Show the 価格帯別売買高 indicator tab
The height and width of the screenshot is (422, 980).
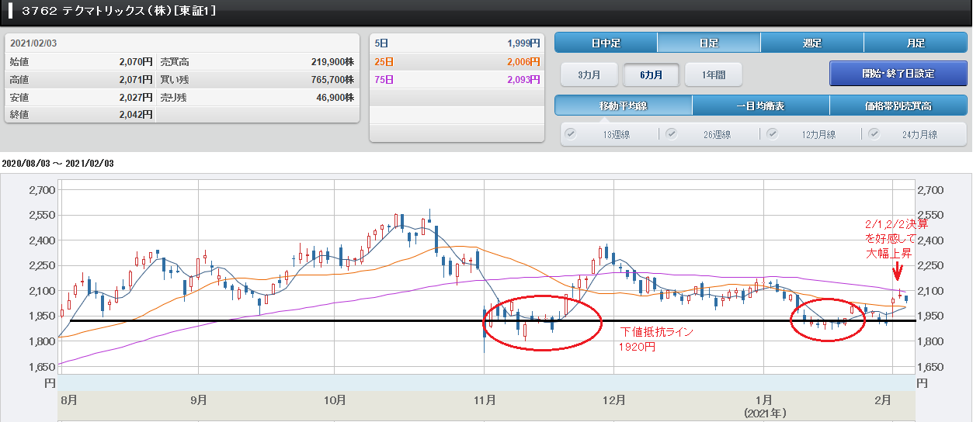coord(898,105)
